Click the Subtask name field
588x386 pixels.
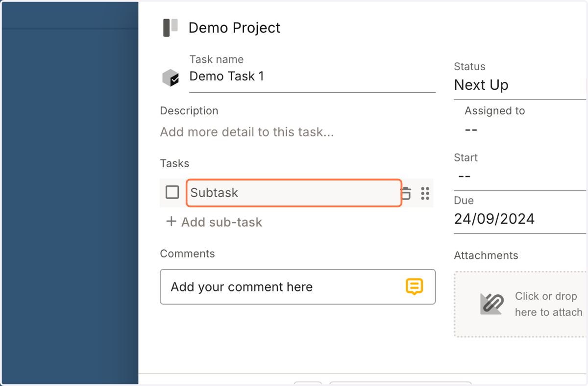294,193
